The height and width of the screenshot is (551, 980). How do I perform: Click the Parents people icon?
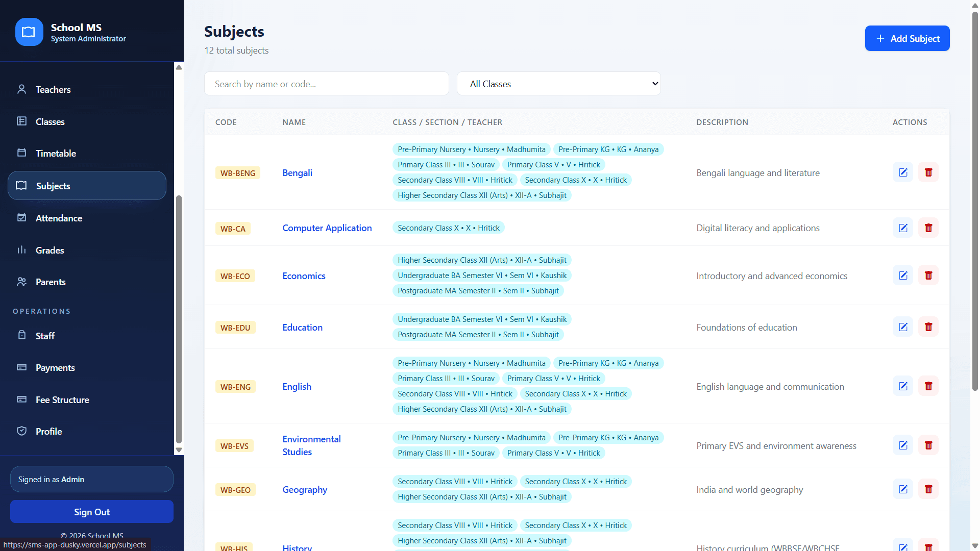21,282
